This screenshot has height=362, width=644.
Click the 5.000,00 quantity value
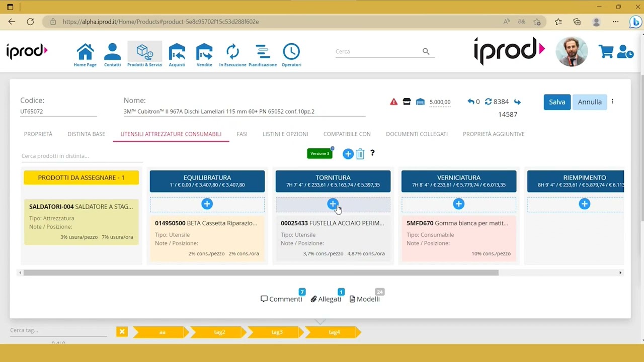pyautogui.click(x=440, y=102)
